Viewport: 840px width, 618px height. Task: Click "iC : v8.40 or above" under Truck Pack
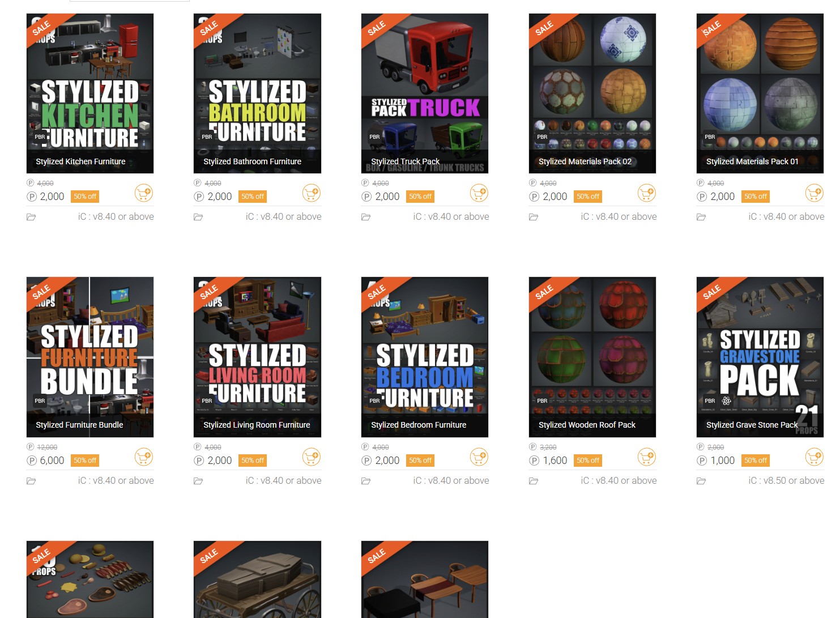[x=451, y=216]
